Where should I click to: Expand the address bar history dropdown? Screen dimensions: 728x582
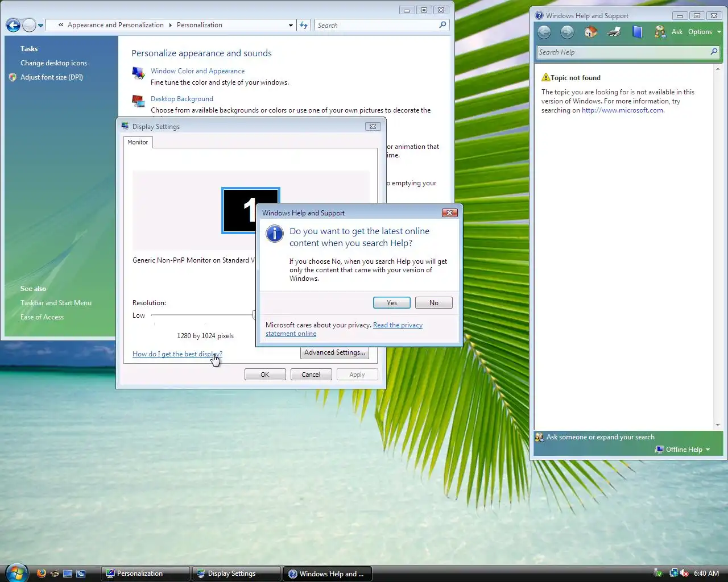click(291, 25)
